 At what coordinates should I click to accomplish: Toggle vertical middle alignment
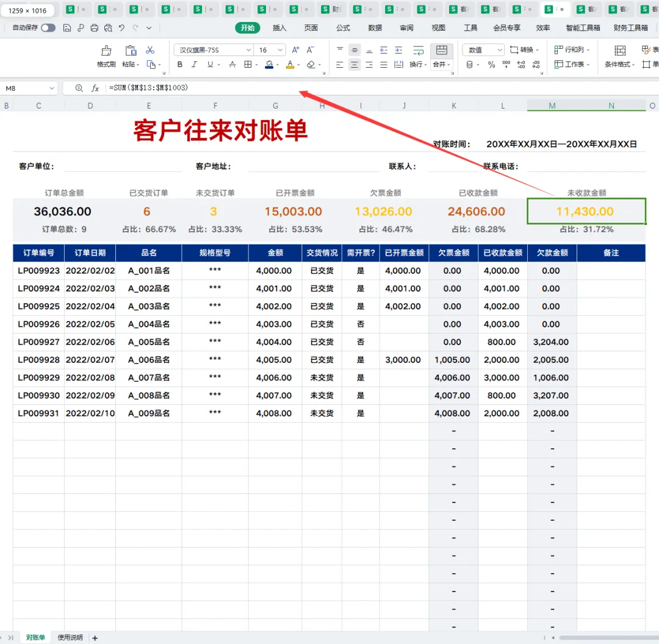355,49
